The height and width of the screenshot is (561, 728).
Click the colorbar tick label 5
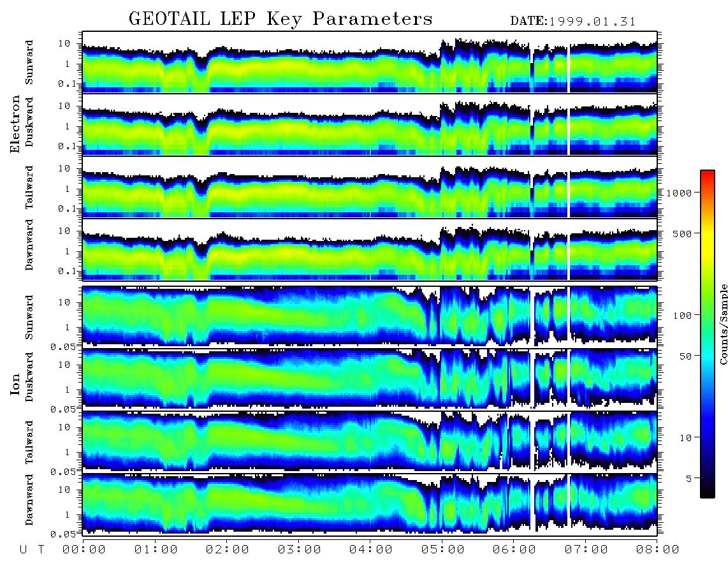[x=690, y=479]
